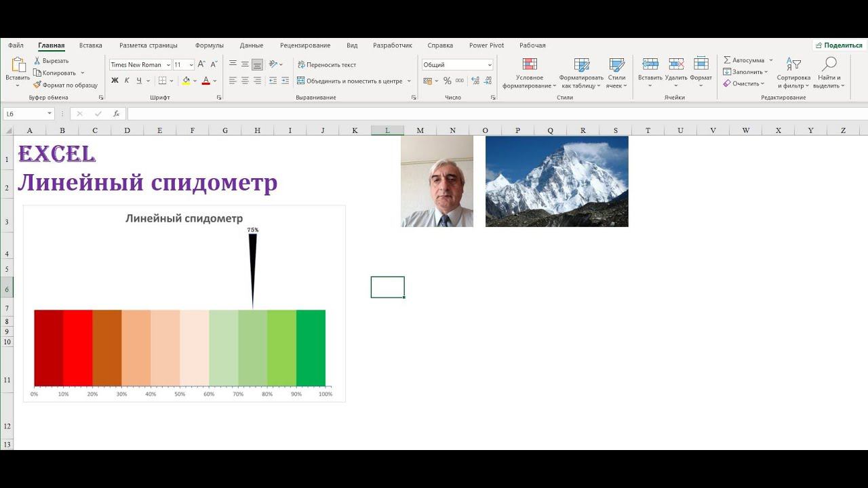Viewport: 868px width, 488px height.
Task: Open text orientation options
Action: pyautogui.click(x=273, y=64)
